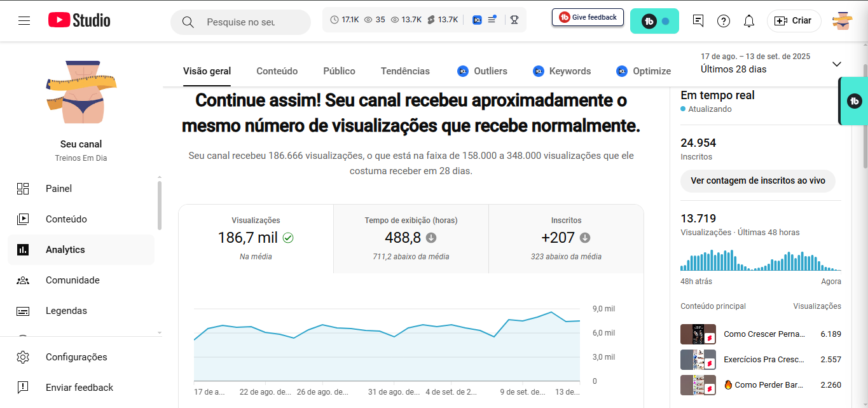Open the help question mark icon
Image resolution: width=868 pixels, height=408 pixels.
(724, 21)
